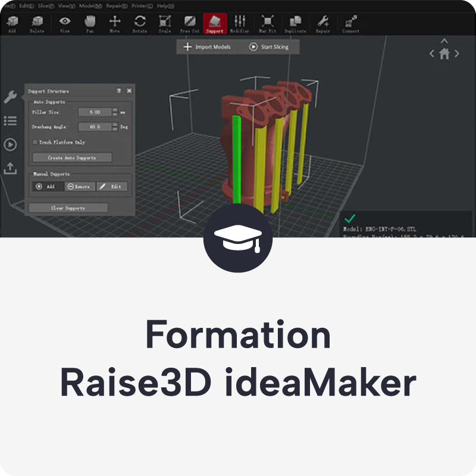
Task: Increase Pillar Size with up stepper
Action: [x=115, y=110]
